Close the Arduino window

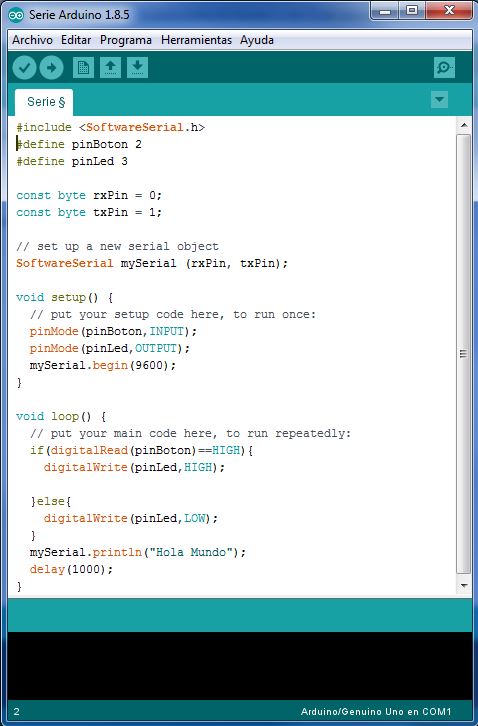tap(448, 11)
